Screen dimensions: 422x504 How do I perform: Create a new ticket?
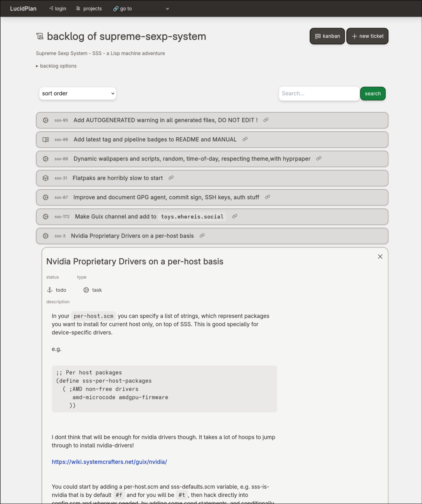[367, 36]
